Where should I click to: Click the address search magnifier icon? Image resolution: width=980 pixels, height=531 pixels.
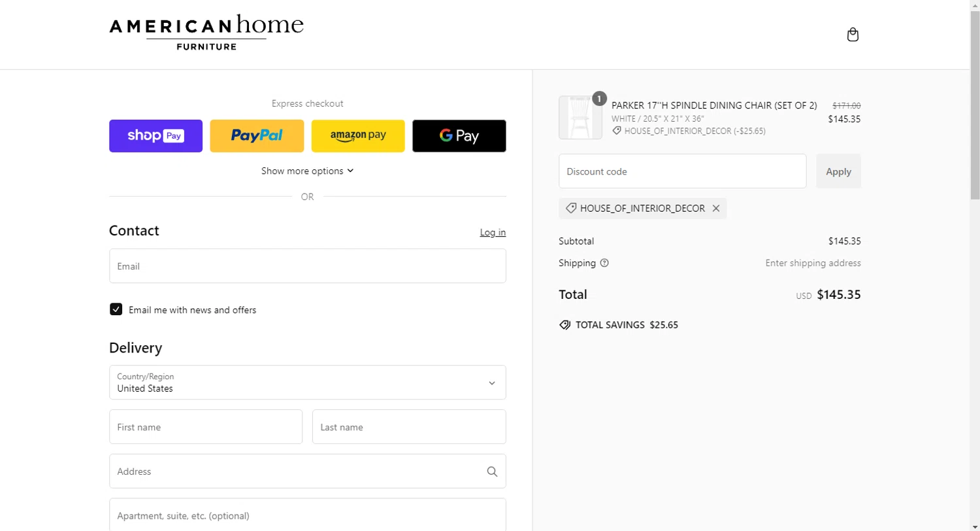coord(492,471)
